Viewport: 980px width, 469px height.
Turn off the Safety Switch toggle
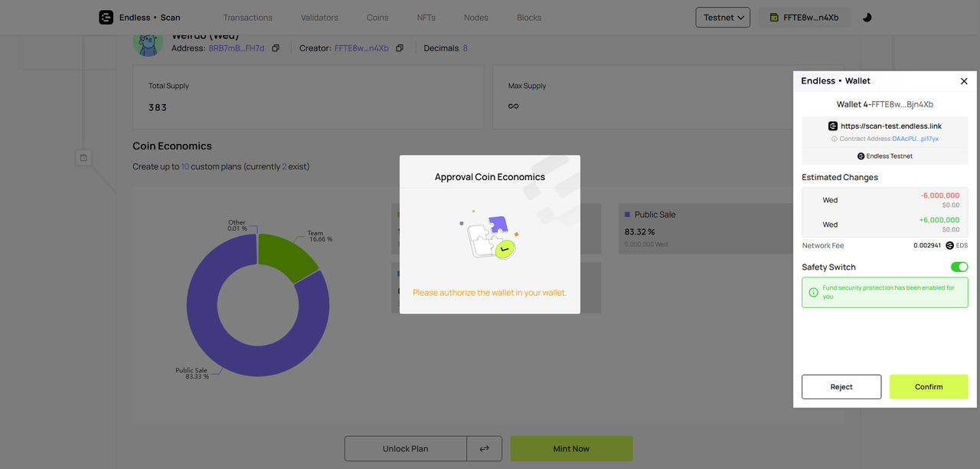click(959, 267)
